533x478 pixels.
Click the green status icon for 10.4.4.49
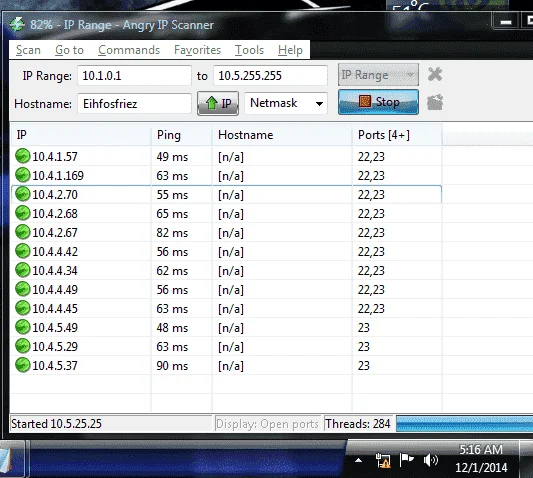click(23, 290)
